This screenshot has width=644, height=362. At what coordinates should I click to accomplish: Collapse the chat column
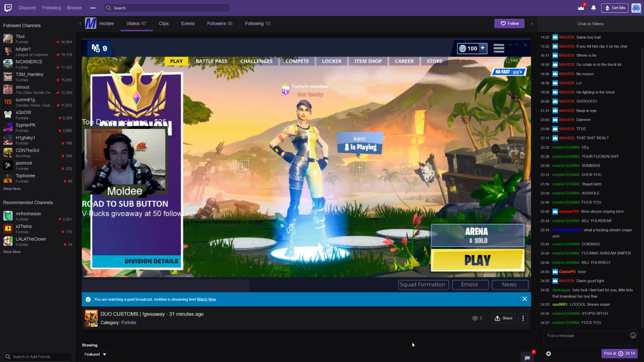pos(532,23)
